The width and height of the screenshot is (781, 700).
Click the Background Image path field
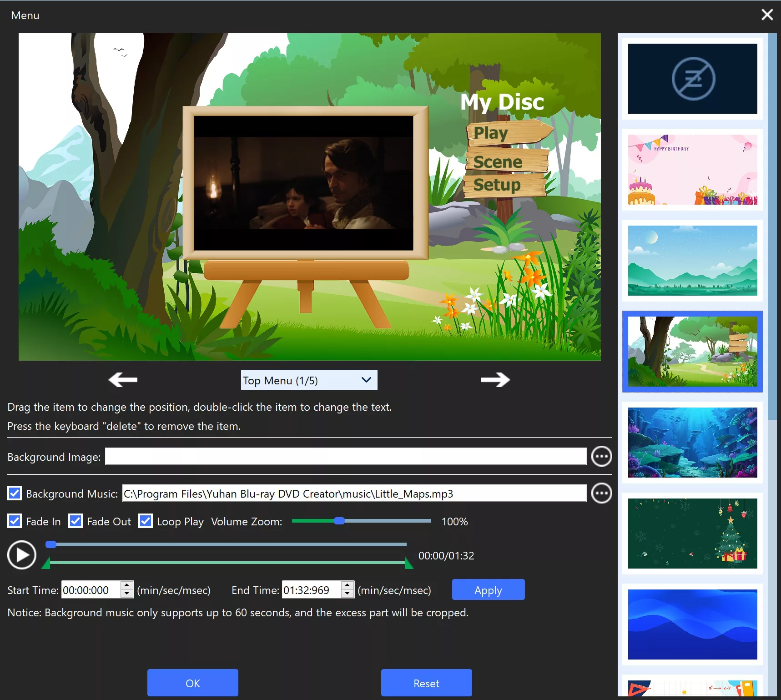pos(346,456)
